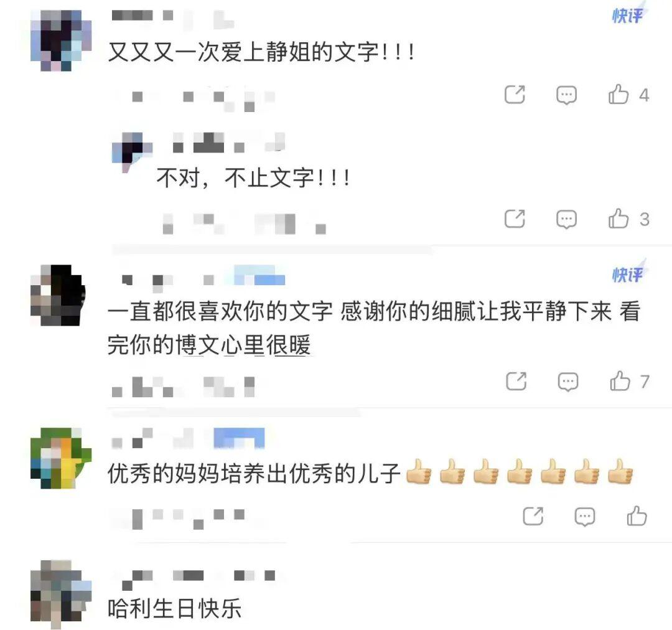Like the comment about 静姐的文字

[619, 95]
